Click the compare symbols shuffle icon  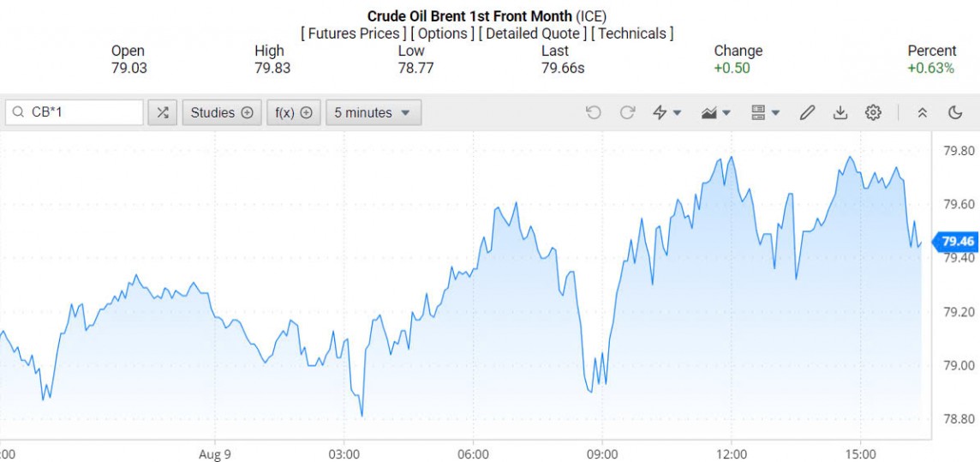tap(163, 112)
